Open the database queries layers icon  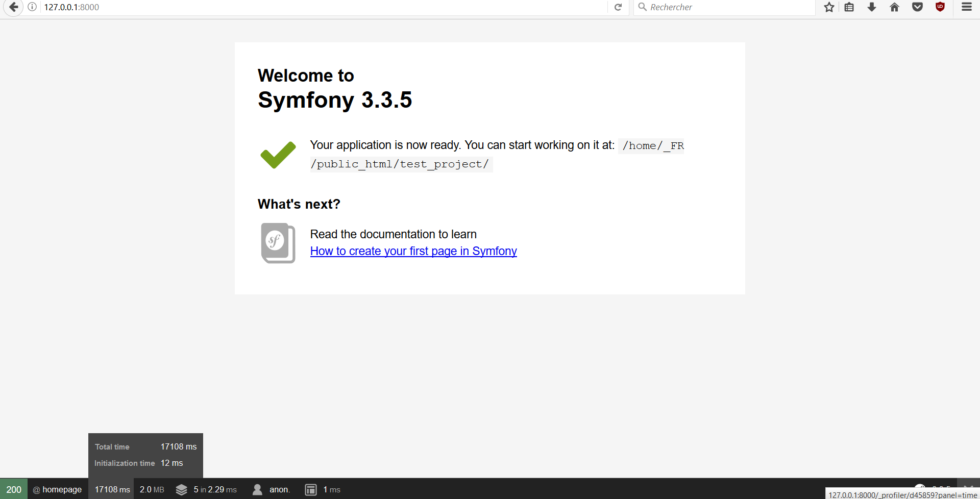click(x=182, y=490)
